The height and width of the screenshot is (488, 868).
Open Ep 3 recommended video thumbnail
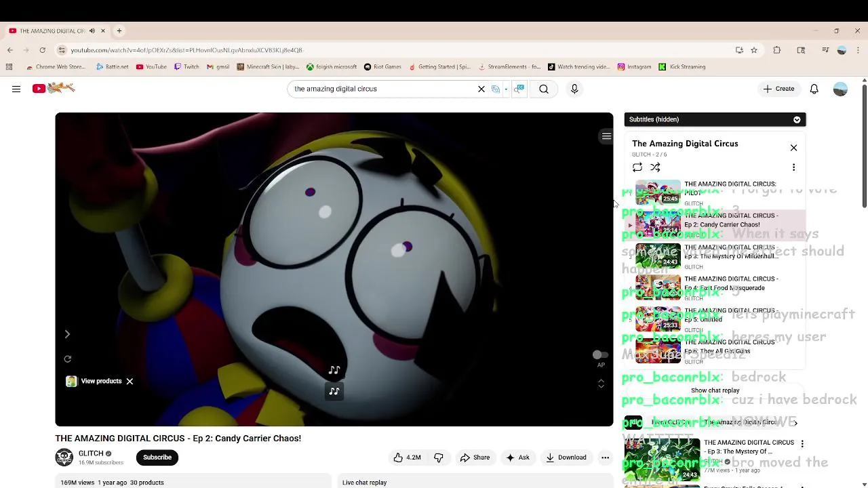point(662,460)
